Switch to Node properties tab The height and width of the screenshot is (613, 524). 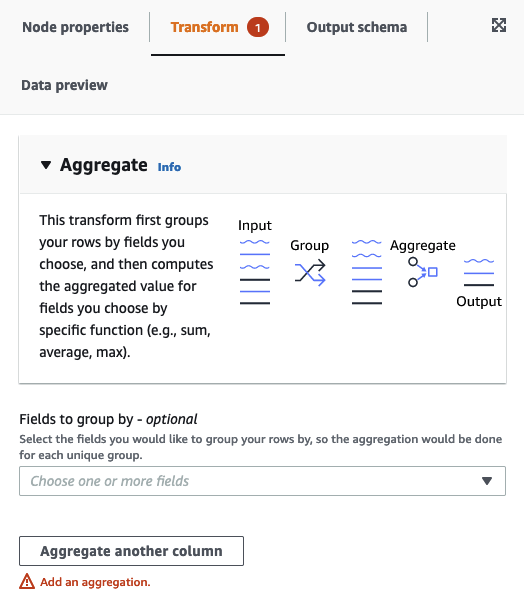point(75,27)
